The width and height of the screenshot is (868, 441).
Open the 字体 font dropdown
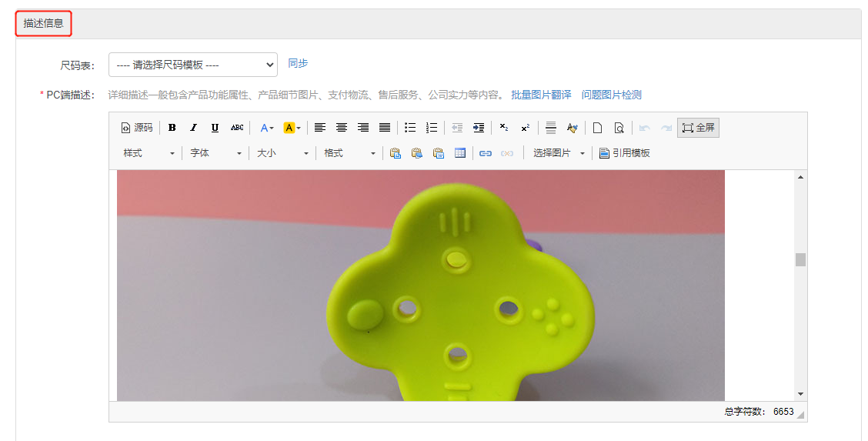tap(216, 153)
